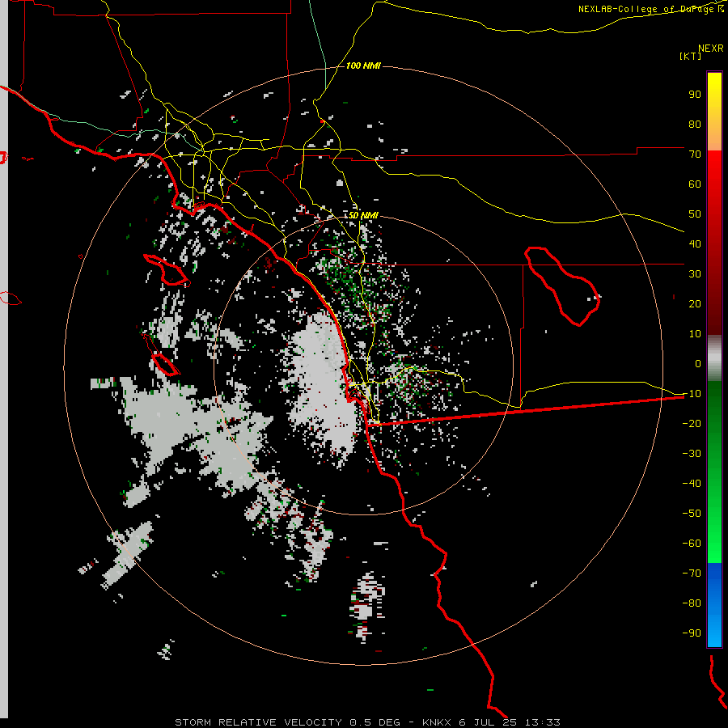Click the 40 value on the velocity scale
This screenshot has height=728, width=728.
[x=695, y=244]
